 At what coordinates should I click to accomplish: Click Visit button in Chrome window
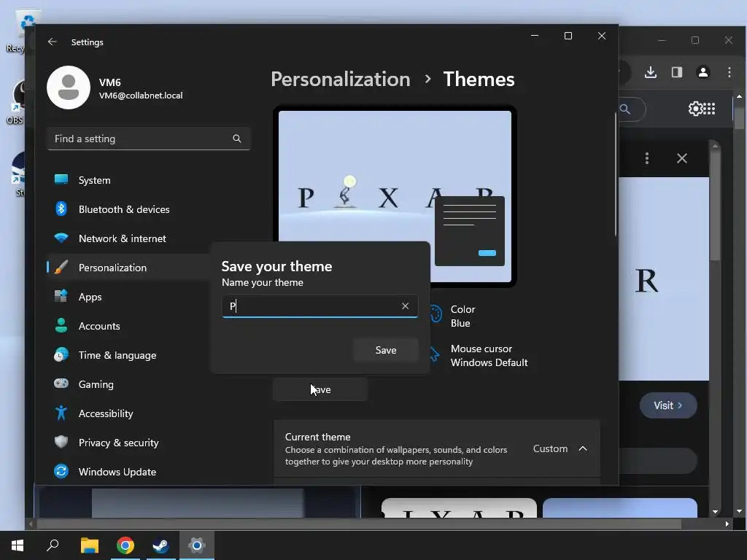tap(668, 405)
